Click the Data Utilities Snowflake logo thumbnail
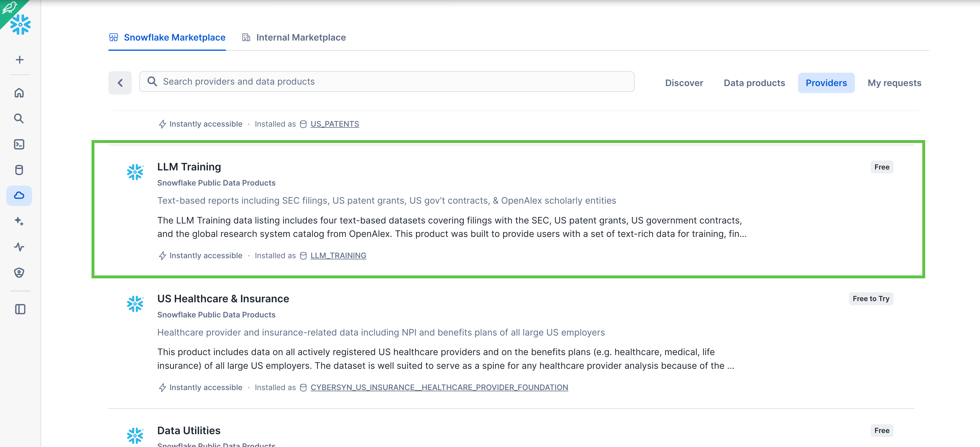 point(135,436)
